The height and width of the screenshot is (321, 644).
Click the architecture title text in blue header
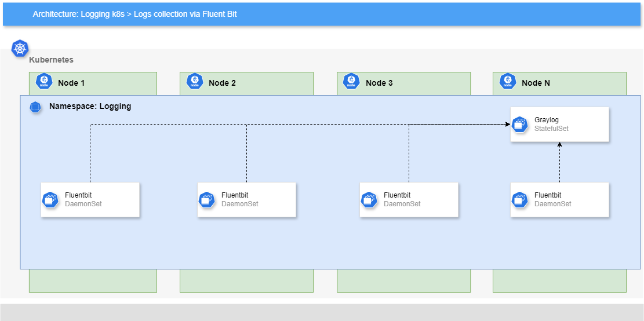[135, 14]
